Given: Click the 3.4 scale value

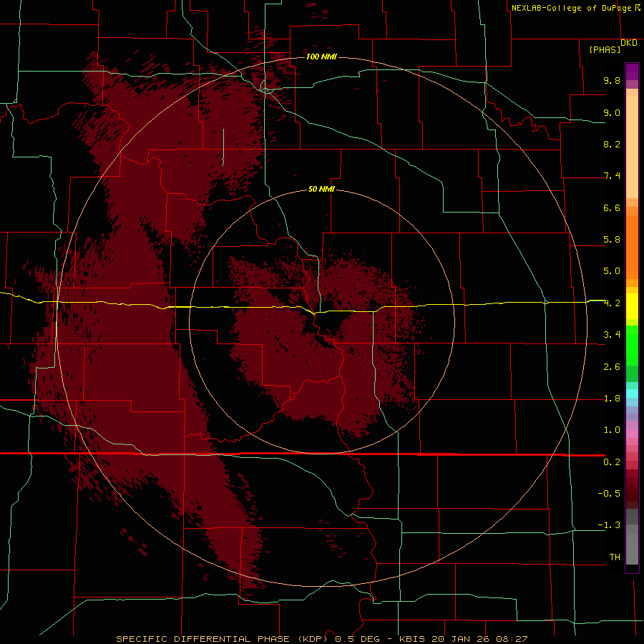Looking at the screenshot, I should click(612, 335).
